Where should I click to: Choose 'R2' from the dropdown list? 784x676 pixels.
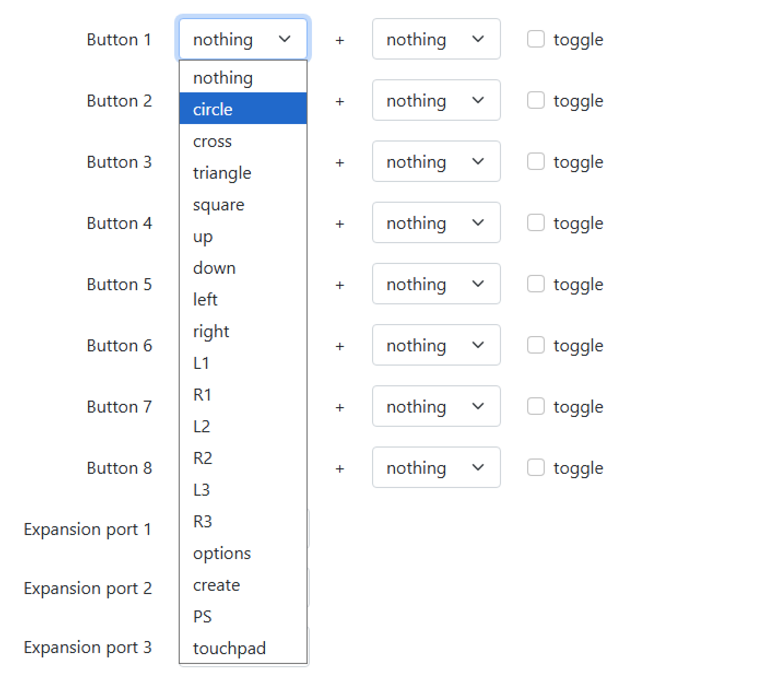pos(243,458)
